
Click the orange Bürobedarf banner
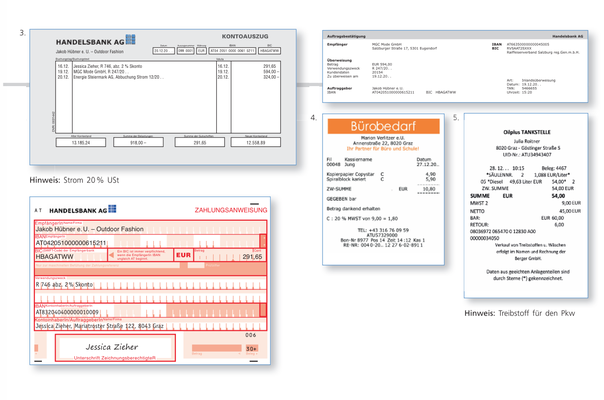tap(383, 126)
